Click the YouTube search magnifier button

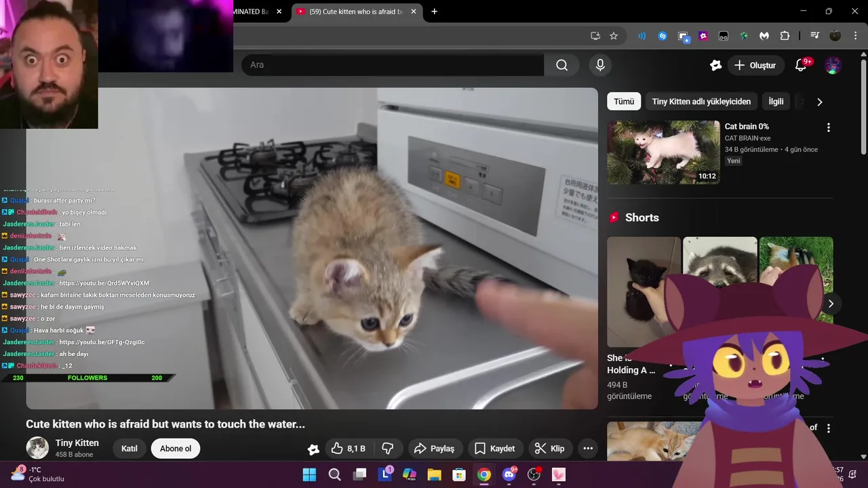[x=561, y=65]
